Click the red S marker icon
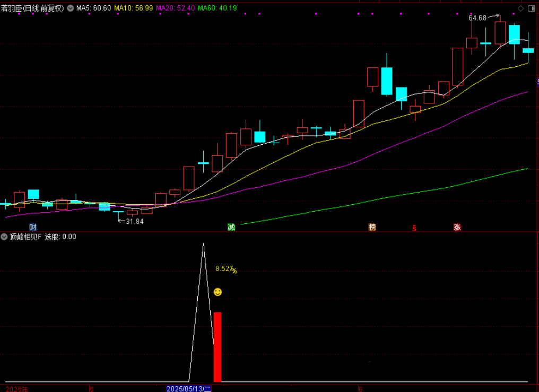 414,228
